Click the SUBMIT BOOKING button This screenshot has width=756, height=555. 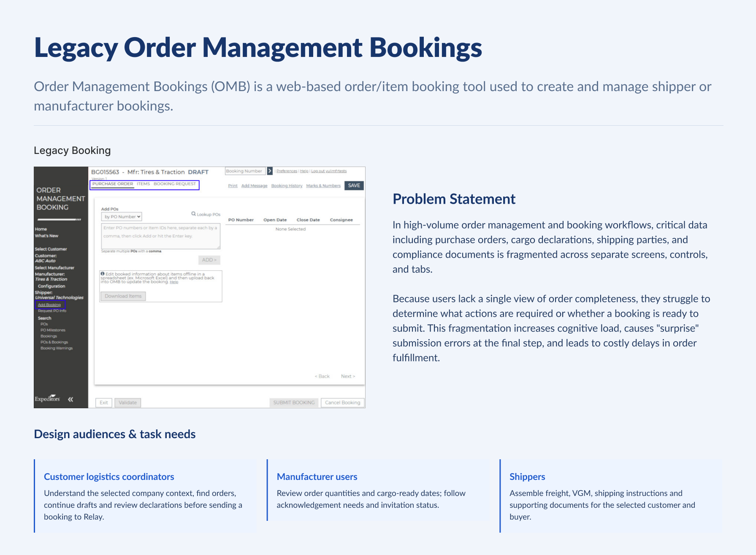pos(294,402)
